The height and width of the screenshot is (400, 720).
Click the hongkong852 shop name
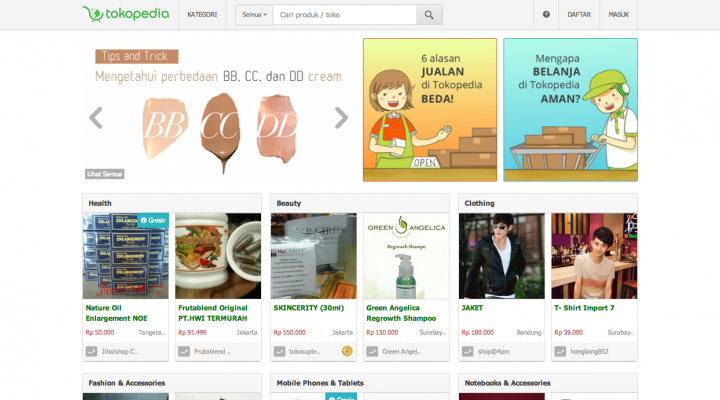[589, 351]
